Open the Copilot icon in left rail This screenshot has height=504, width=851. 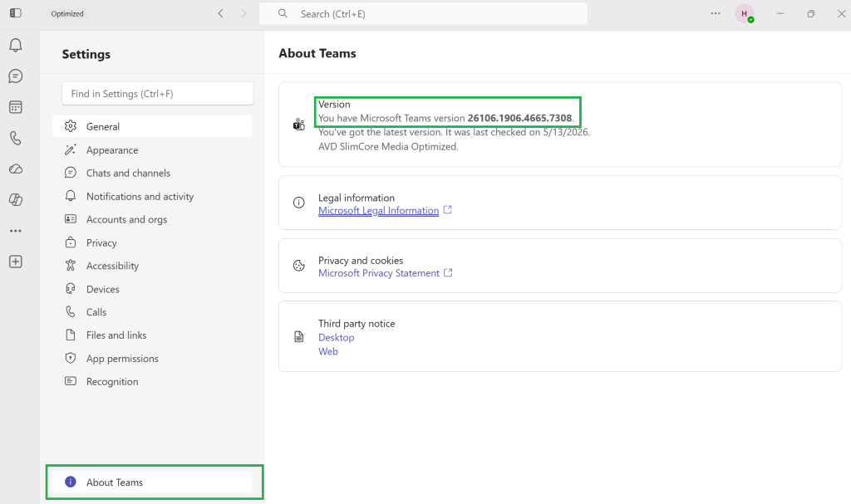click(x=16, y=199)
